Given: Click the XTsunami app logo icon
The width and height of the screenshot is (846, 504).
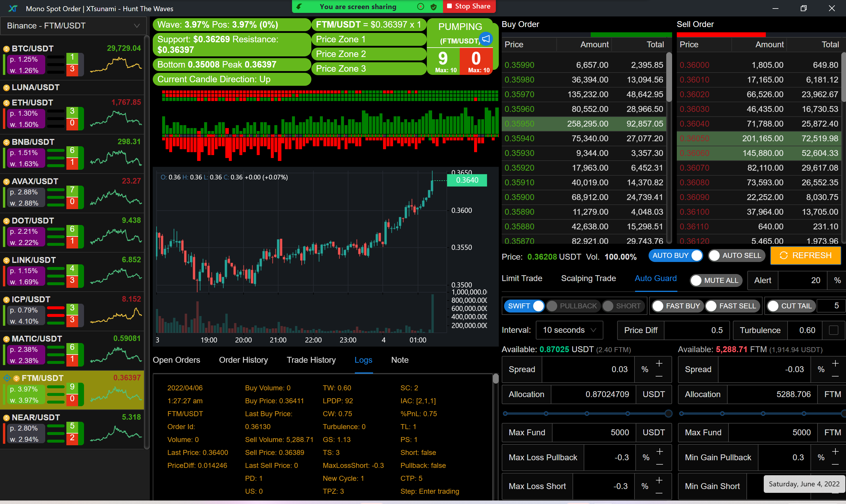Looking at the screenshot, I should pos(13,9).
